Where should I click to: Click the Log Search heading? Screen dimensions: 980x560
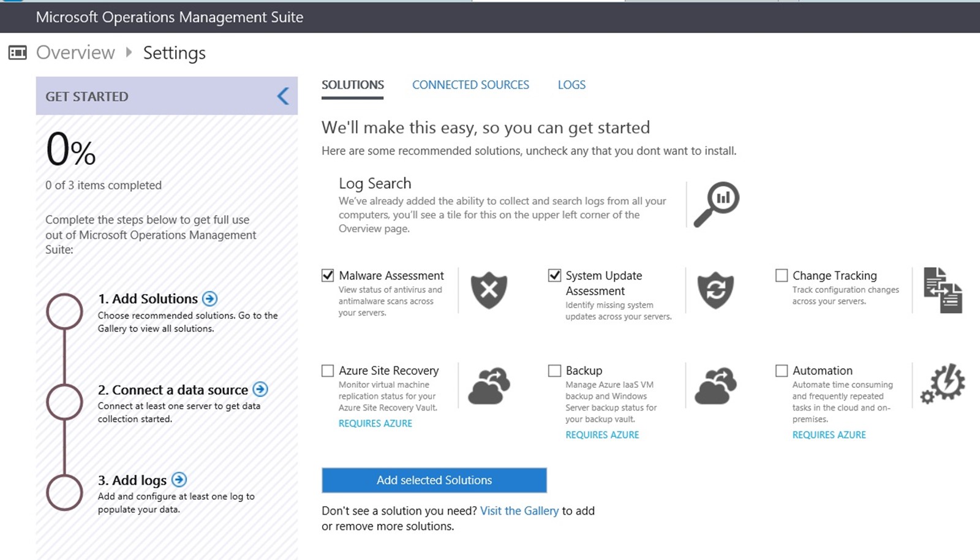tap(375, 184)
